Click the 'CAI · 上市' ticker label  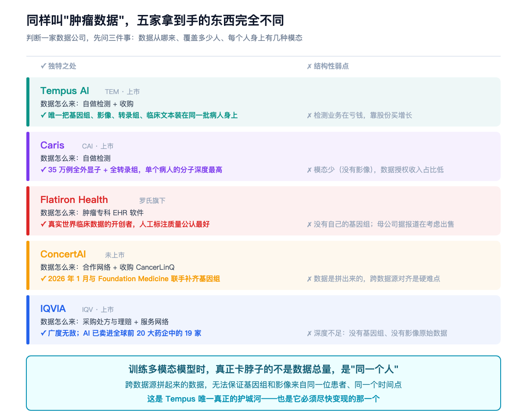tap(97, 146)
